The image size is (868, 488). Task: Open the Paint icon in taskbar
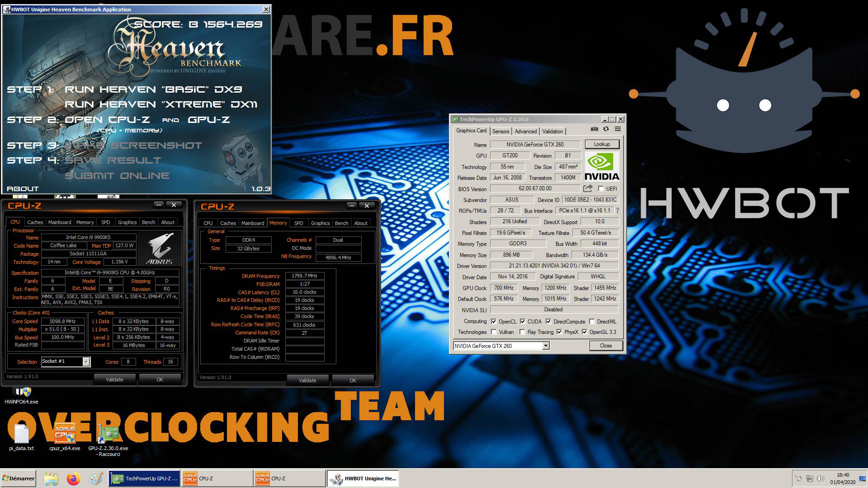[95, 479]
